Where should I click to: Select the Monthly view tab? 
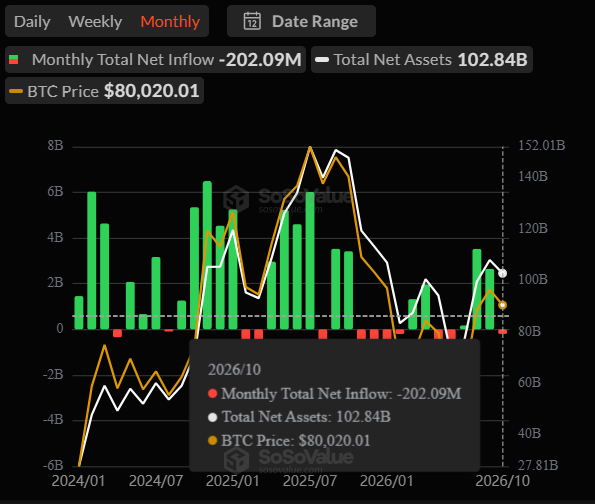(170, 22)
